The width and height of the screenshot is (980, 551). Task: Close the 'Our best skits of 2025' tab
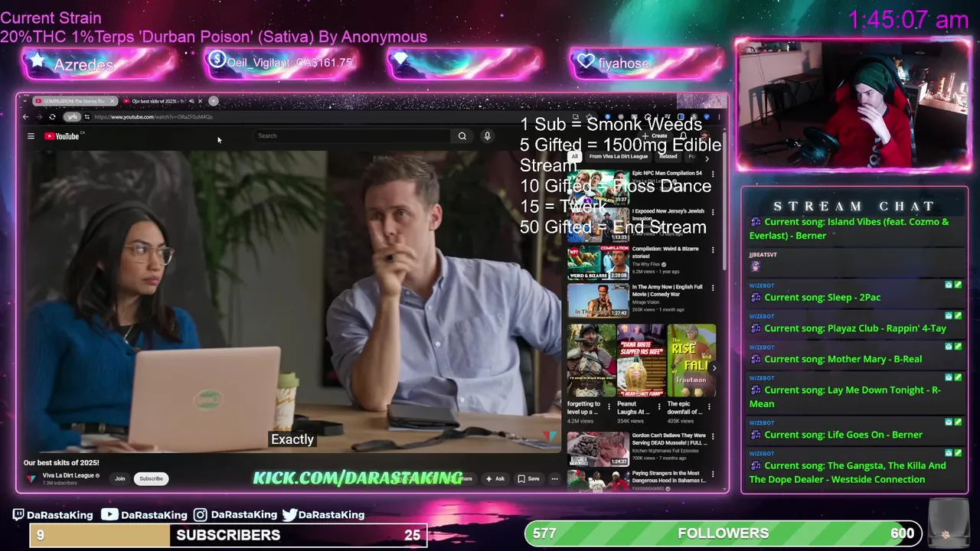201,101
